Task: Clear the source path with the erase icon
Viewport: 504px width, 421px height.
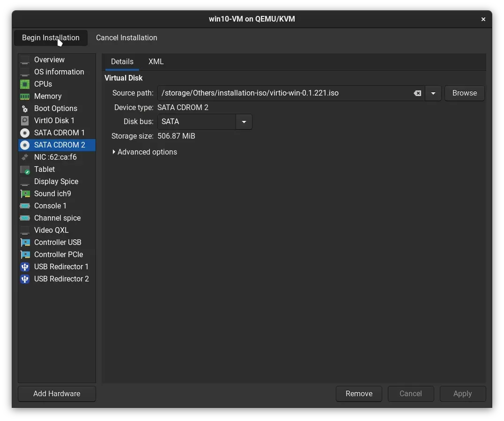Action: click(417, 93)
